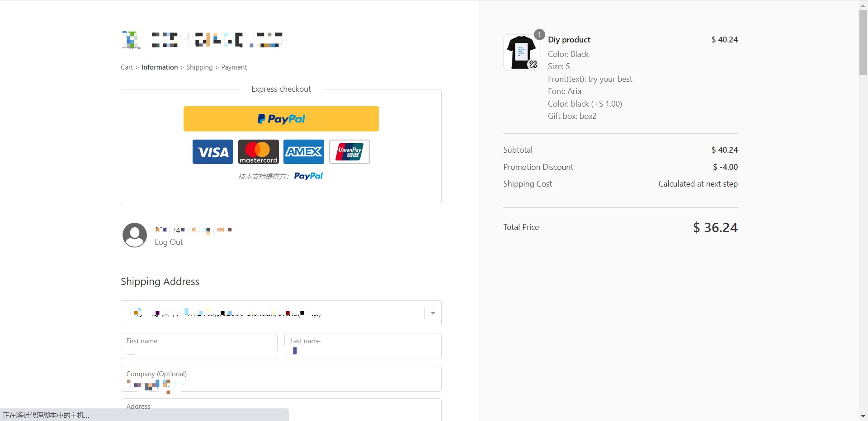Choose the Mastercard payment icon
Screen dimensions: 868x421
click(259, 152)
